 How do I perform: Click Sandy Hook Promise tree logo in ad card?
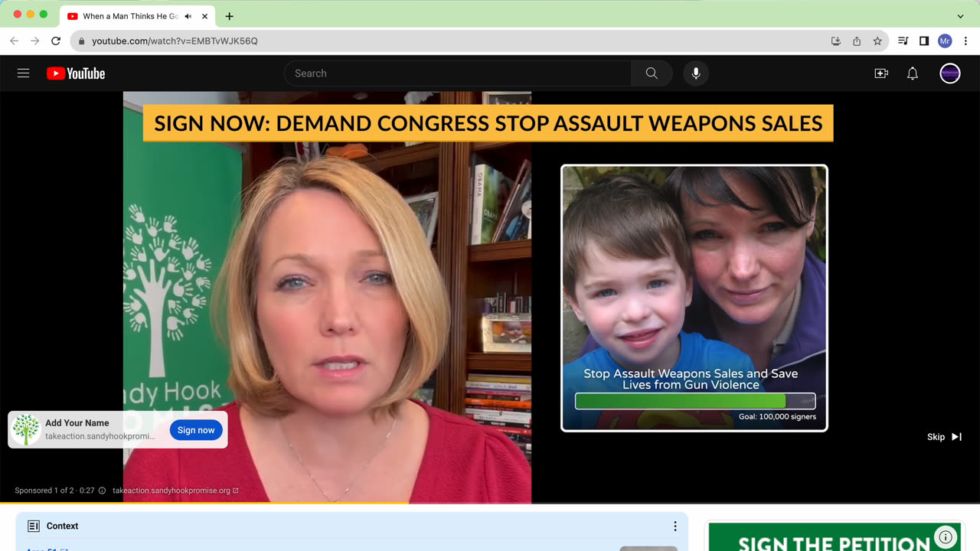26,430
